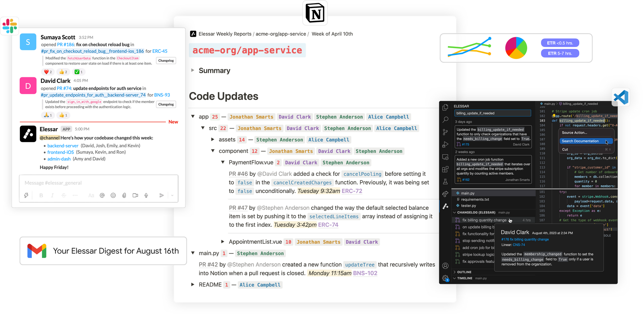The image size is (644, 315).
Task: Open Source Control in VS Code activity bar
Action: coord(445,132)
